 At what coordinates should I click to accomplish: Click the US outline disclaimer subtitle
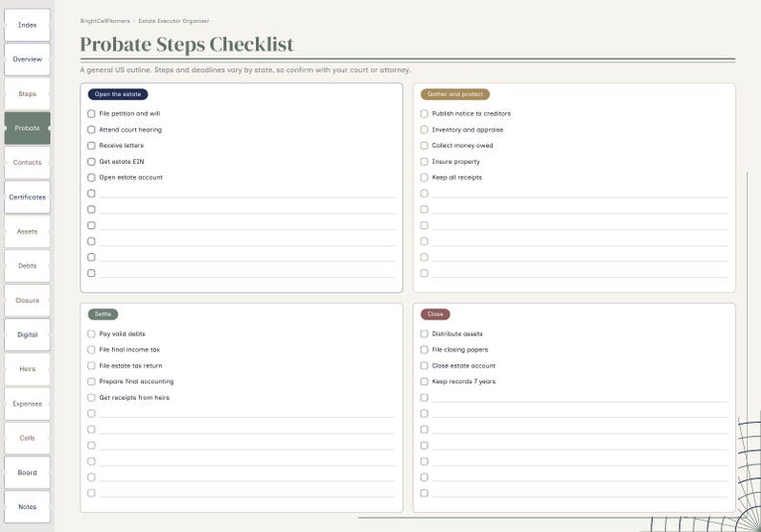[245, 70]
